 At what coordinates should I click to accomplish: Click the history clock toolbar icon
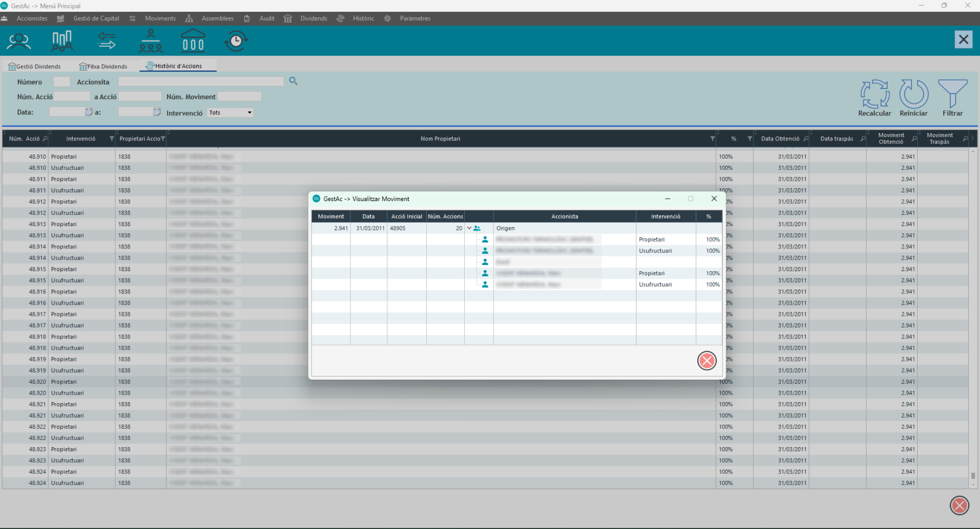coord(236,41)
